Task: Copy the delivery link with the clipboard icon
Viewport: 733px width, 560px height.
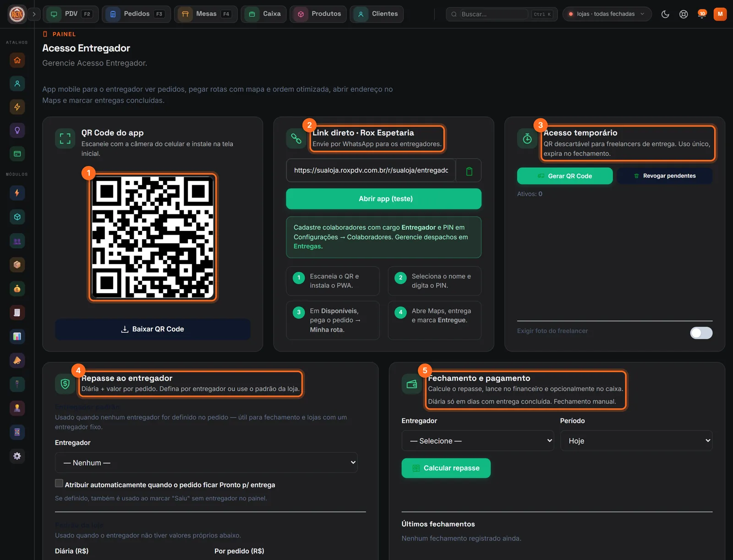Action: coord(469,171)
